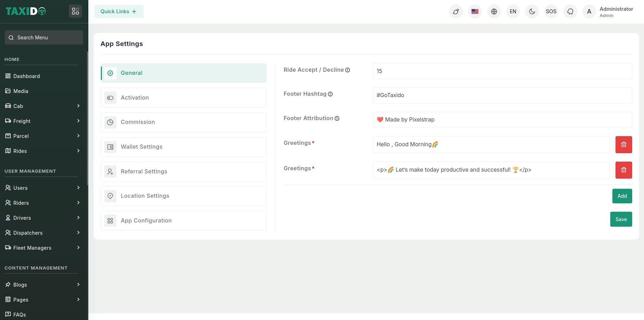The height and width of the screenshot is (320, 644).
Task: Click the globe icon in the header
Action: click(x=494, y=11)
